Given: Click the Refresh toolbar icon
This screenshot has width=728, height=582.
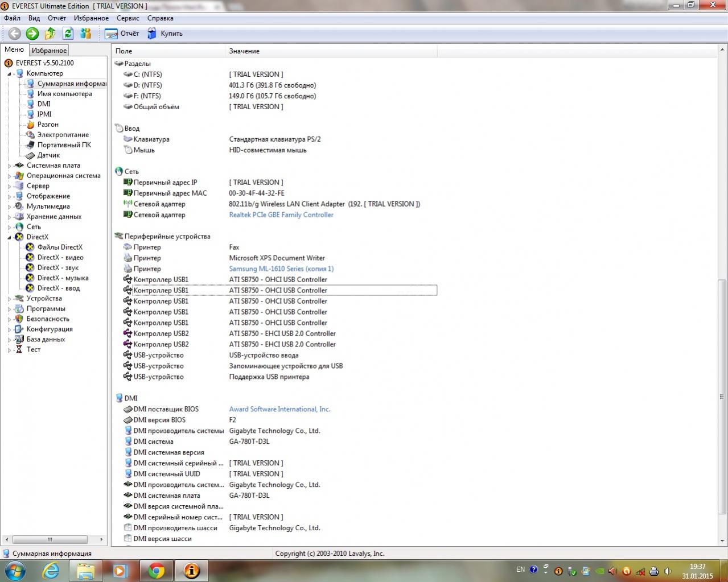Looking at the screenshot, I should tap(68, 34).
